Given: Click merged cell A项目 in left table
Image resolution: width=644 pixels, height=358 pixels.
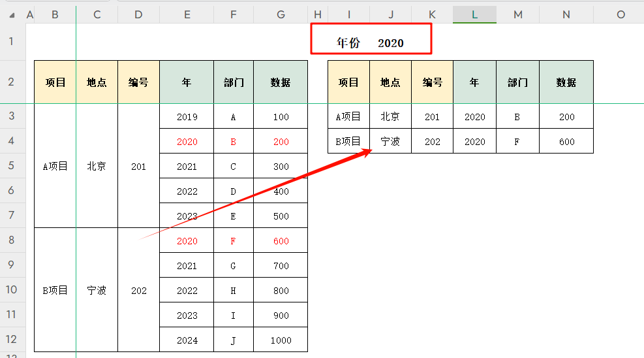Looking at the screenshot, I should pyautogui.click(x=55, y=166).
